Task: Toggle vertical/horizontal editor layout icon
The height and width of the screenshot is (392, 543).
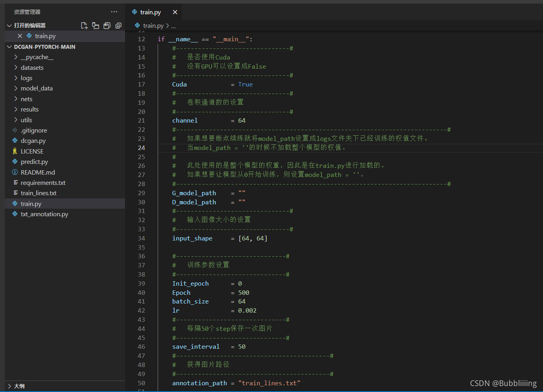Action: [96, 25]
